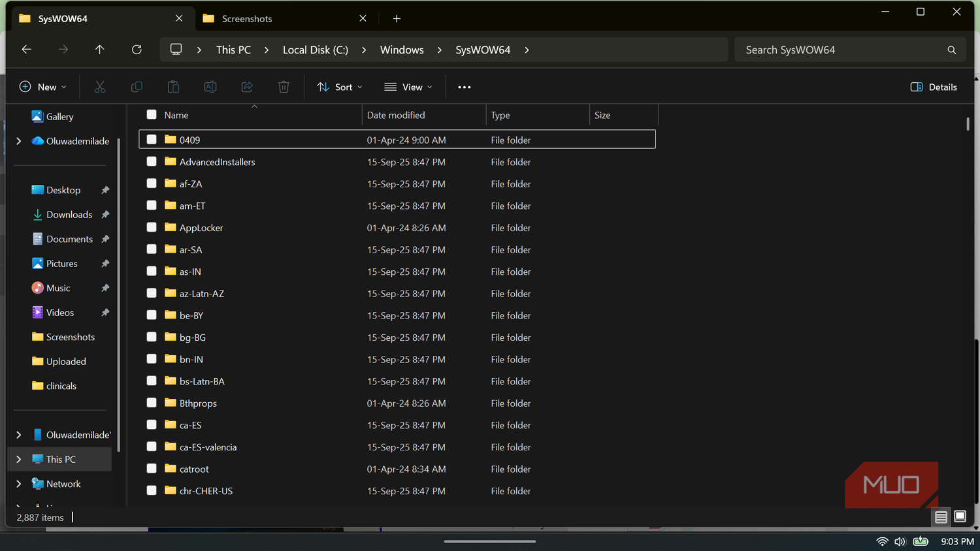Navigate up one folder level
This screenshot has width=980, height=551.
tap(99, 50)
